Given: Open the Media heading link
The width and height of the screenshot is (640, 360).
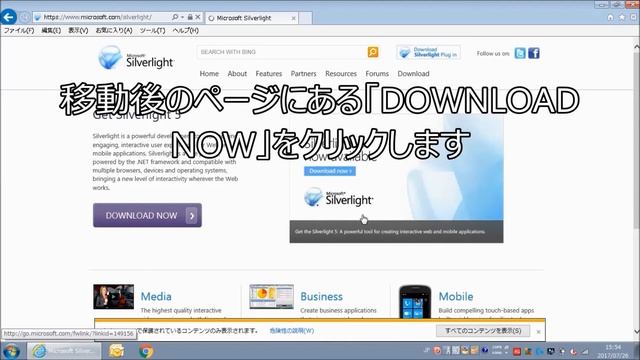Looking at the screenshot, I should point(156,296).
